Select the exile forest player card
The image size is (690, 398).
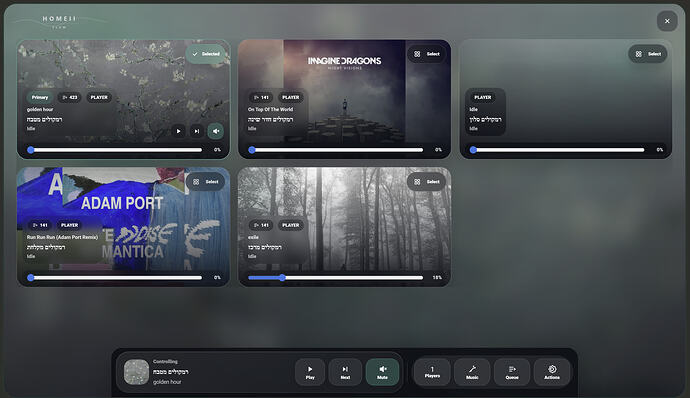427,182
